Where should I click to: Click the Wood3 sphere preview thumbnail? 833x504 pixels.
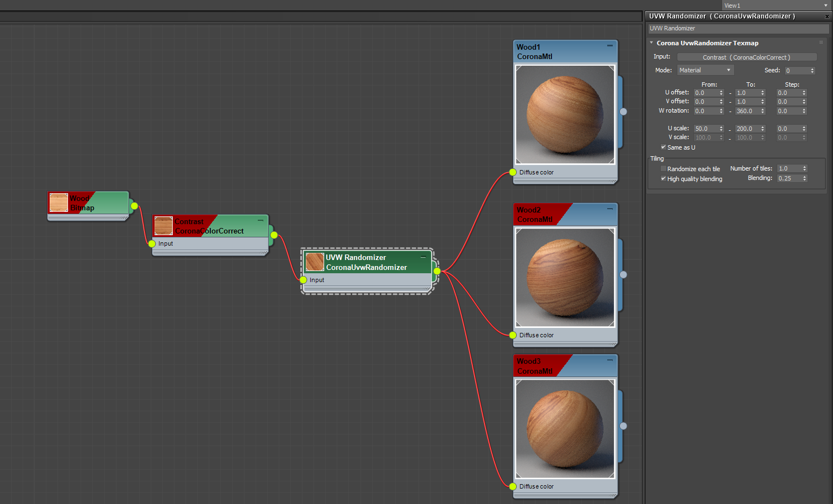pyautogui.click(x=565, y=429)
